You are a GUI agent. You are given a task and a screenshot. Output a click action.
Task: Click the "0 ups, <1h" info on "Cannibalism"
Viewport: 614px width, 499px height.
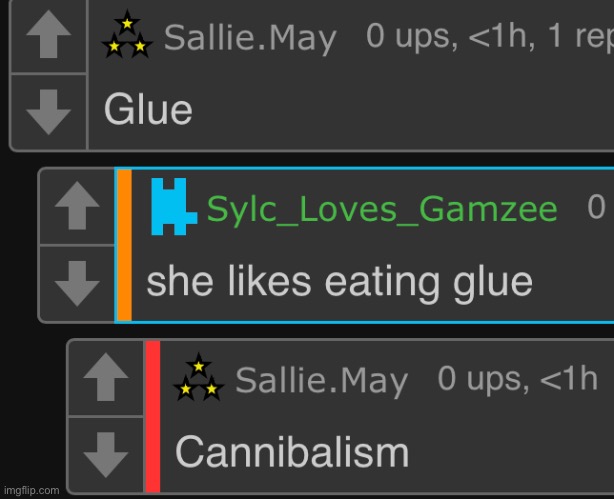coord(517,378)
